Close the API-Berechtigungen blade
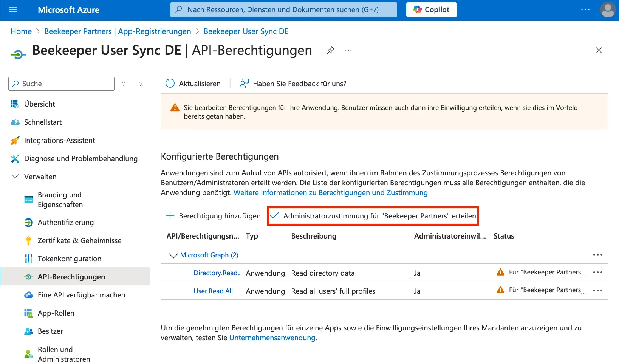This screenshot has width=619, height=364. click(x=599, y=50)
